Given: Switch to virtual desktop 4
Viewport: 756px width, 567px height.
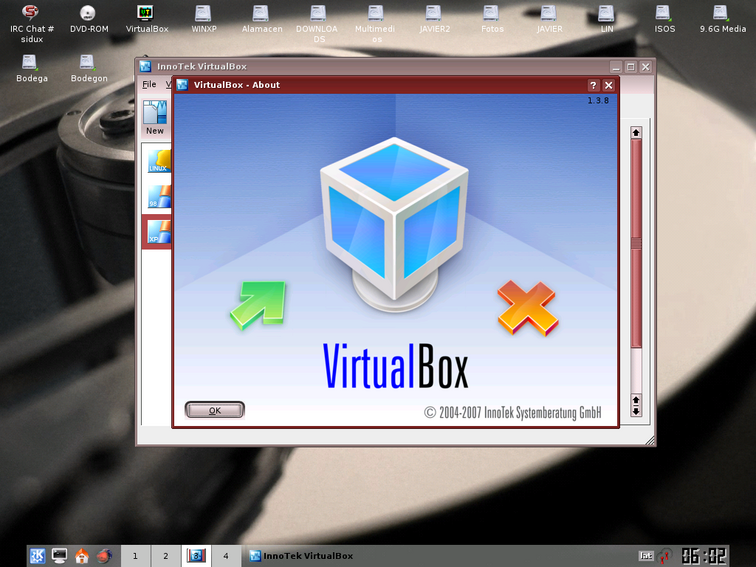Looking at the screenshot, I should 226,556.
